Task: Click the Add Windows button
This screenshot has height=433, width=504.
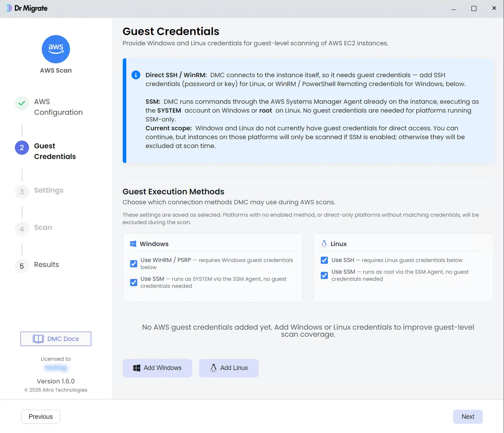Action: point(157,368)
